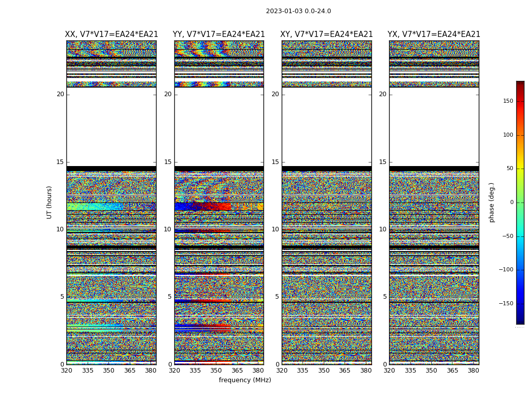Screen dimensions: 532x405
Task: Click the colorbar tick label 0
Action: (512, 202)
